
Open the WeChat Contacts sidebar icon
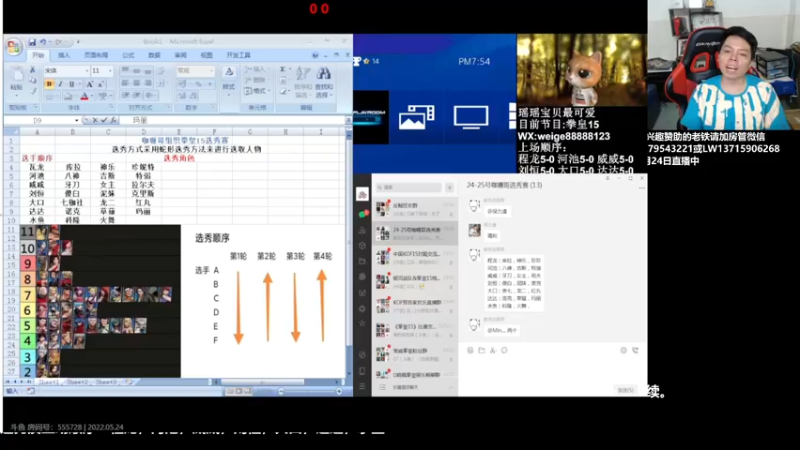(362, 230)
